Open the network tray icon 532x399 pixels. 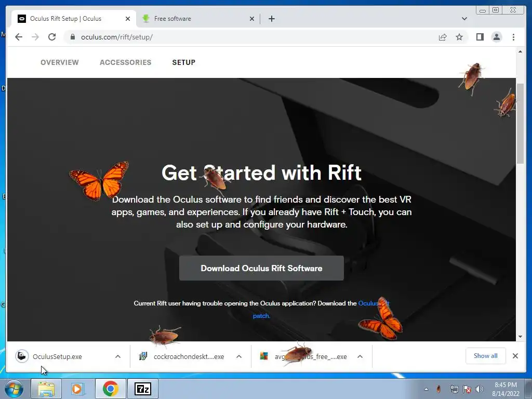pos(454,389)
